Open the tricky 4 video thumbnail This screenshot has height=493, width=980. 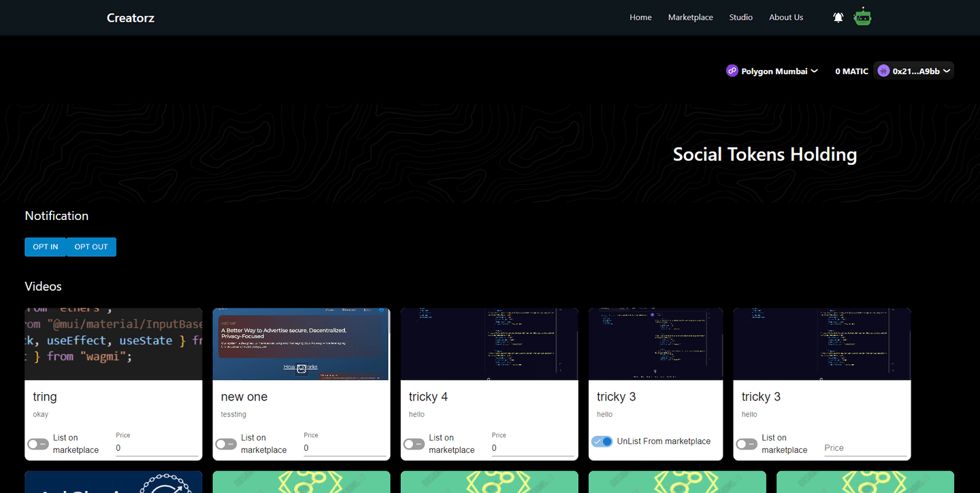click(x=489, y=344)
